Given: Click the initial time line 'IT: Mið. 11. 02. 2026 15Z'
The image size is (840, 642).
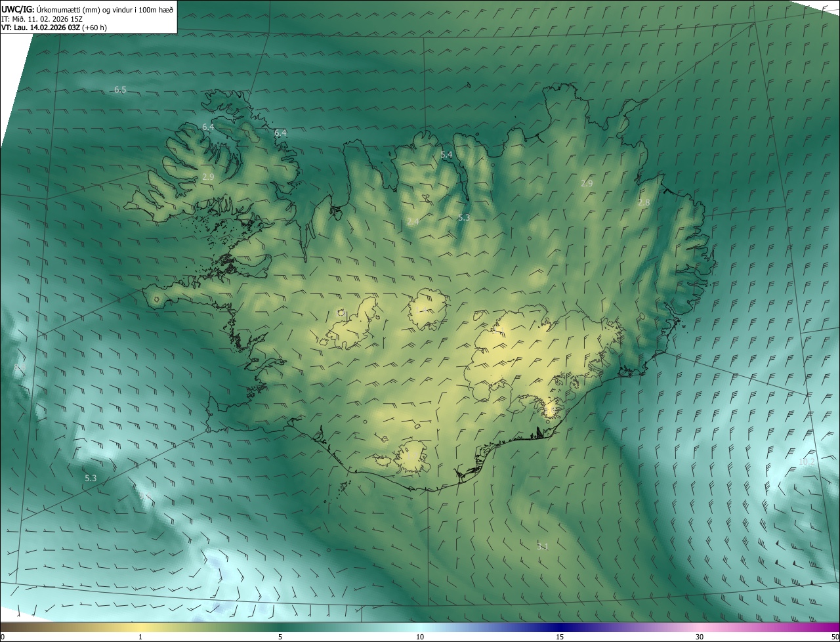Looking at the screenshot, I should (41, 18).
